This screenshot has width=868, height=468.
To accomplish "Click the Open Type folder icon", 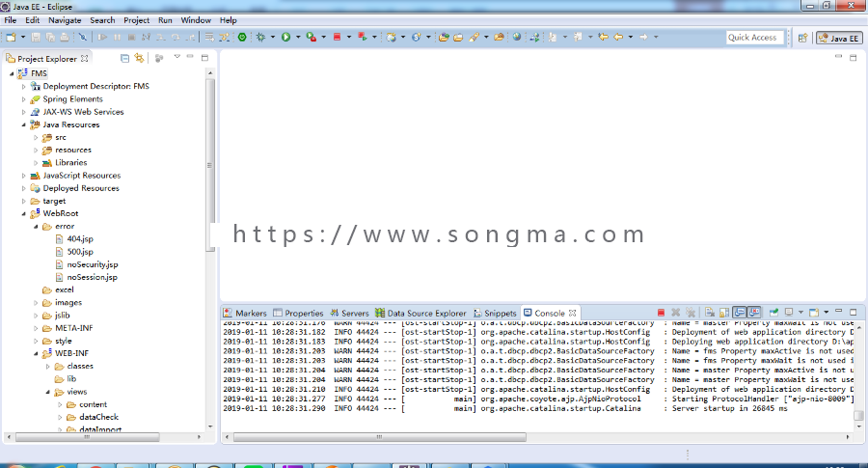I will click(x=444, y=37).
